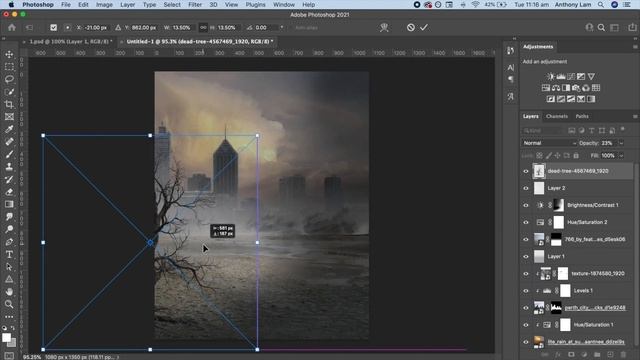The width and height of the screenshot is (640, 360).
Task: Open the layer filter Kind dropdown
Action: point(542,131)
